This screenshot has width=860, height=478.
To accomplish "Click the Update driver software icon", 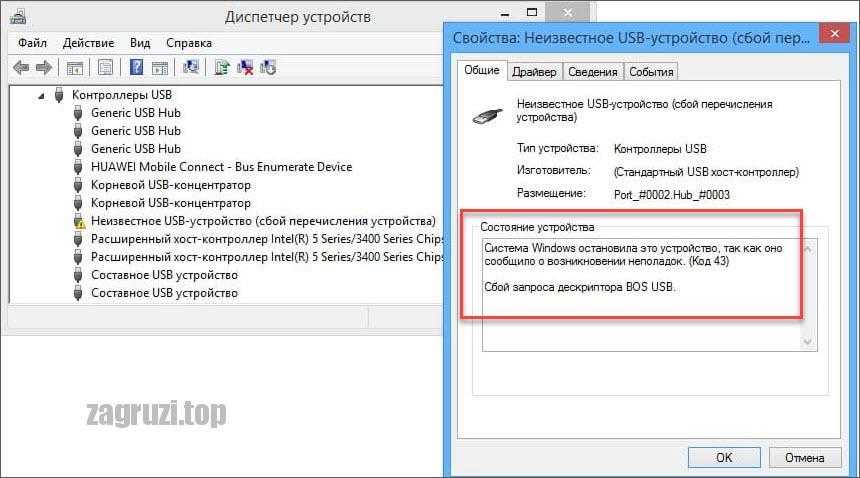I will [222, 68].
